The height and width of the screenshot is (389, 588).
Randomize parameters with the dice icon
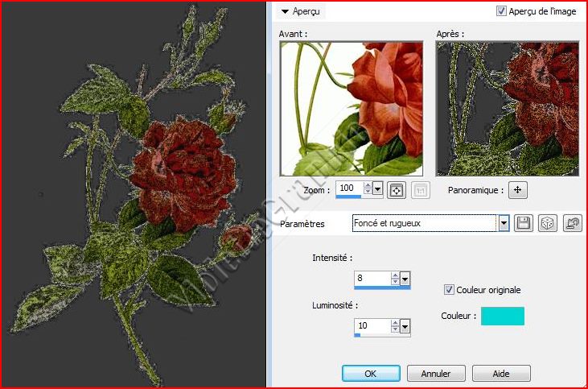(547, 223)
